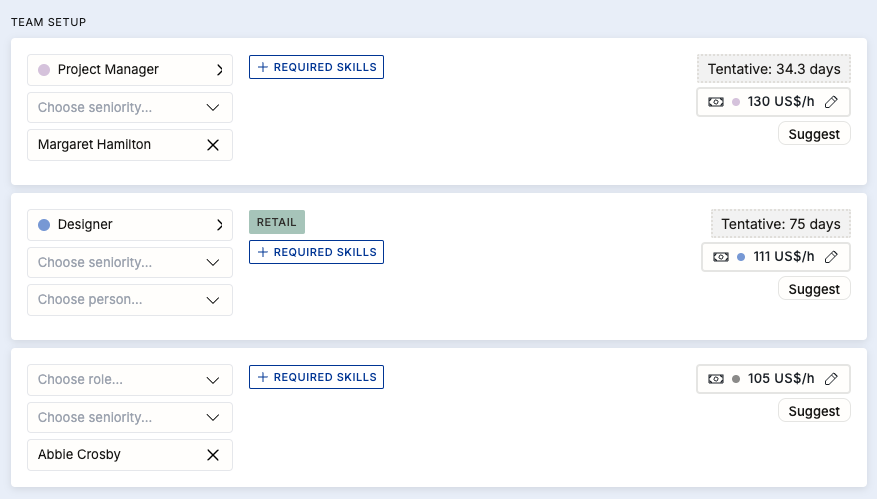The width and height of the screenshot is (877, 499).
Task: Open seniority dropdown under Project Manager
Action: [x=130, y=107]
